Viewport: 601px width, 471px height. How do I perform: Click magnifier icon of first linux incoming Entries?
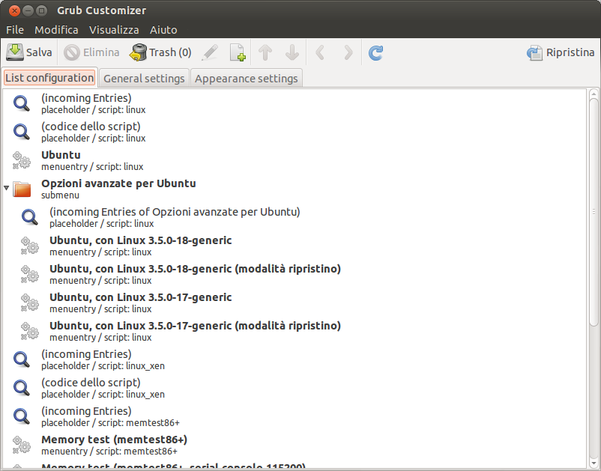tap(21, 103)
